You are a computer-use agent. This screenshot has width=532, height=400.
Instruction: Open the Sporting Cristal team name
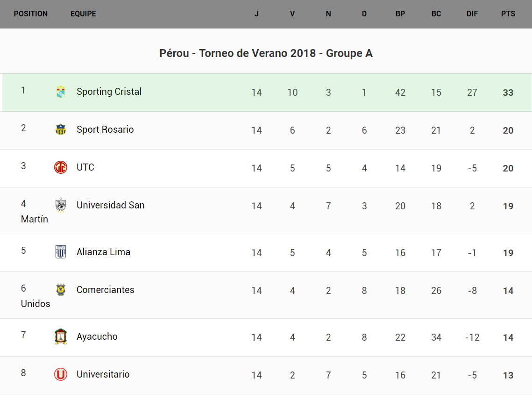[109, 92]
